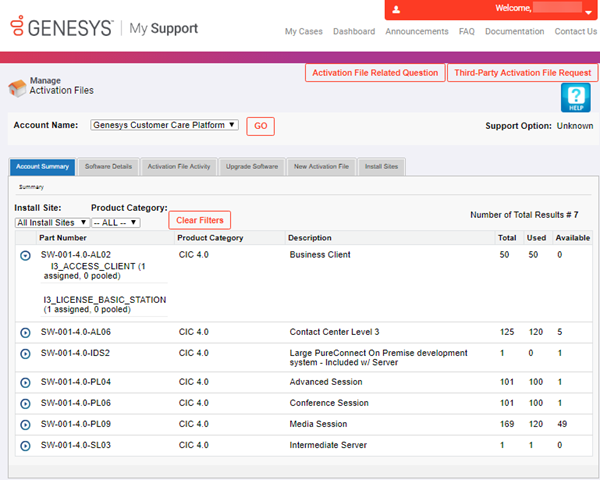The width and height of the screenshot is (600, 480).
Task: Expand the SW-001-4.0-PL06 row
Action: tap(25, 403)
